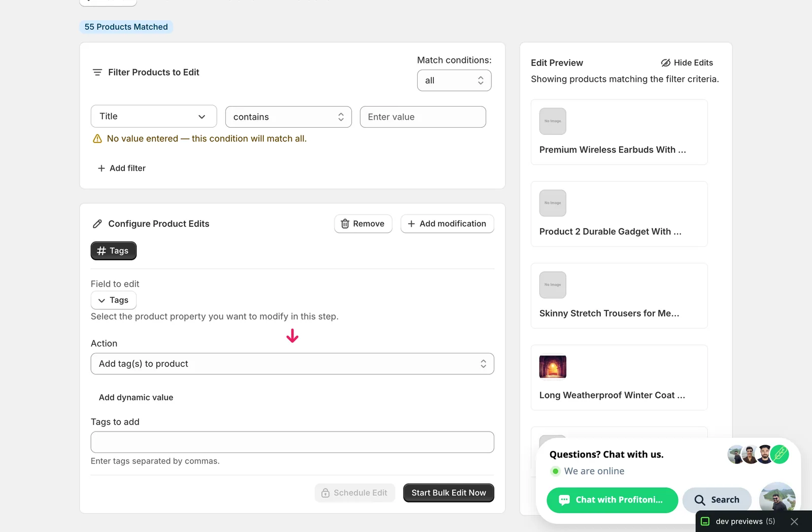This screenshot has height=532, width=812.
Task: Click dev previews square icon
Action: pyautogui.click(x=705, y=521)
